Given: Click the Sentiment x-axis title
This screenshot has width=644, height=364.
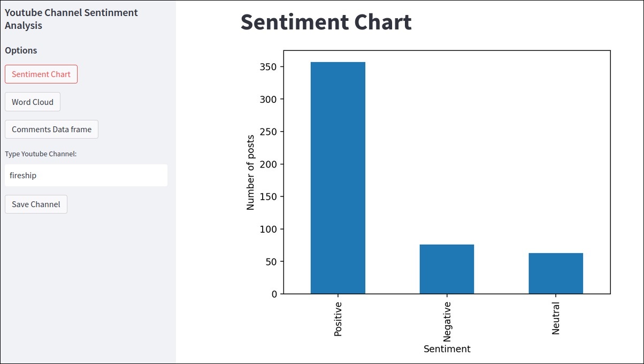Looking at the screenshot, I should click(x=447, y=349).
